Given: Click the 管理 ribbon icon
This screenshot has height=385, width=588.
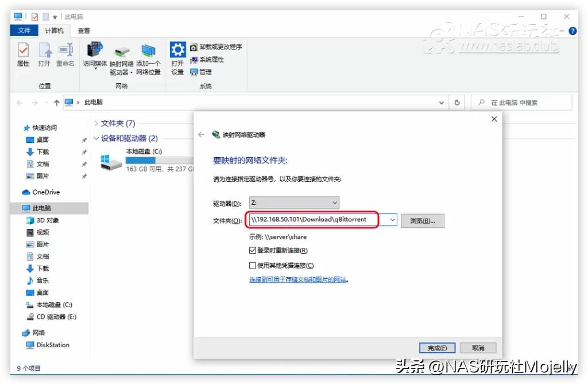Looking at the screenshot, I should tap(202, 72).
